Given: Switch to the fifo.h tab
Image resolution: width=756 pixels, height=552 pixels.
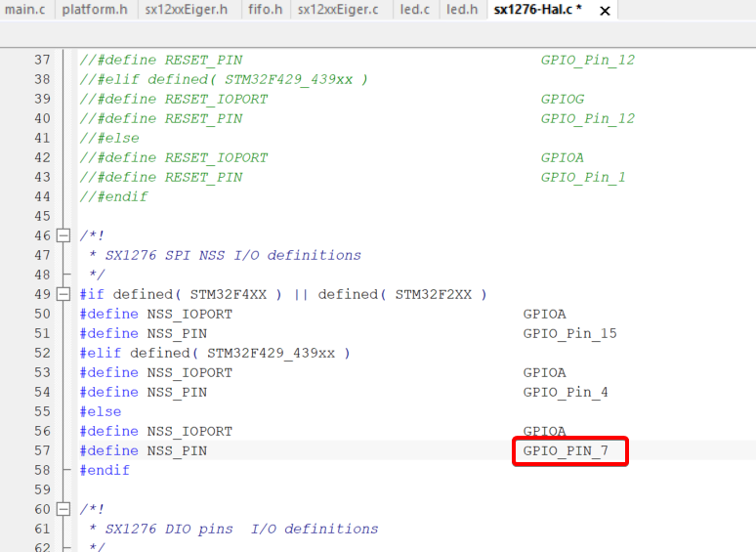Looking at the screenshot, I should 264,10.
